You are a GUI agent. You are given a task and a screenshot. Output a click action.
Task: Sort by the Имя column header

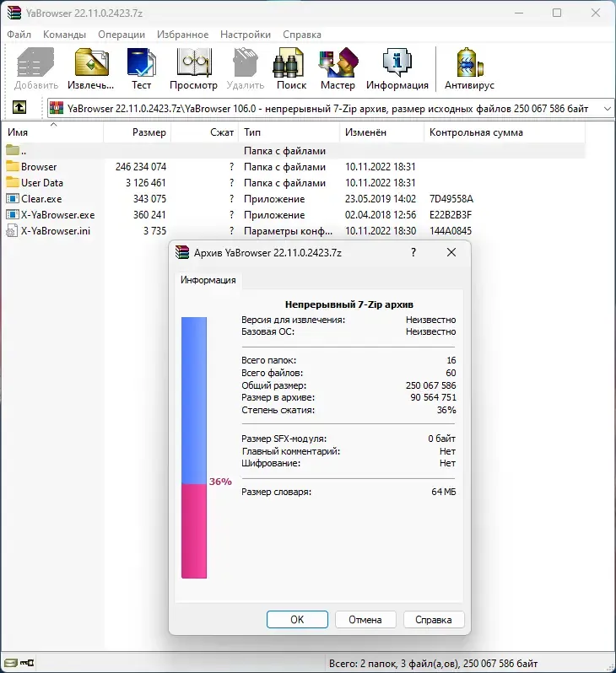(52, 132)
